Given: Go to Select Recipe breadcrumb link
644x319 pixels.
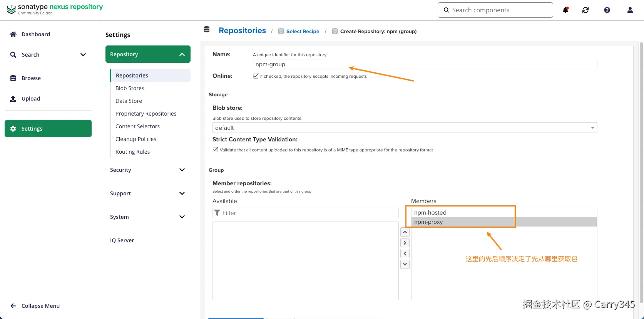Looking at the screenshot, I should [303, 32].
